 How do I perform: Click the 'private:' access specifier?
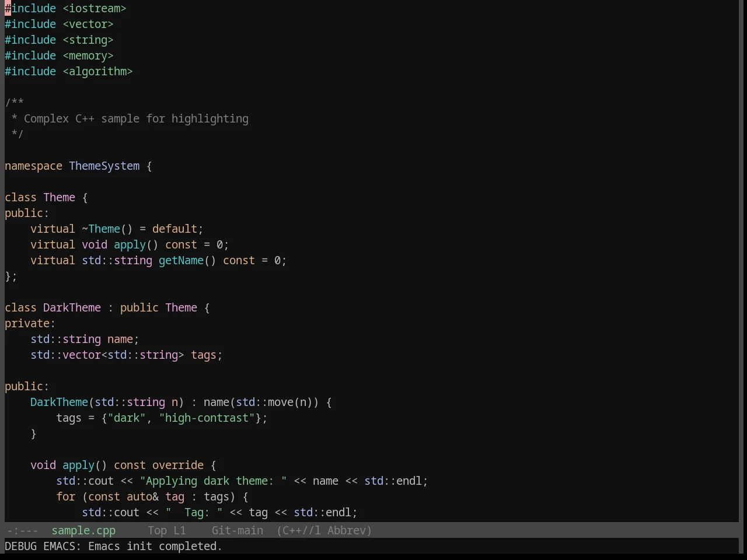coord(30,323)
